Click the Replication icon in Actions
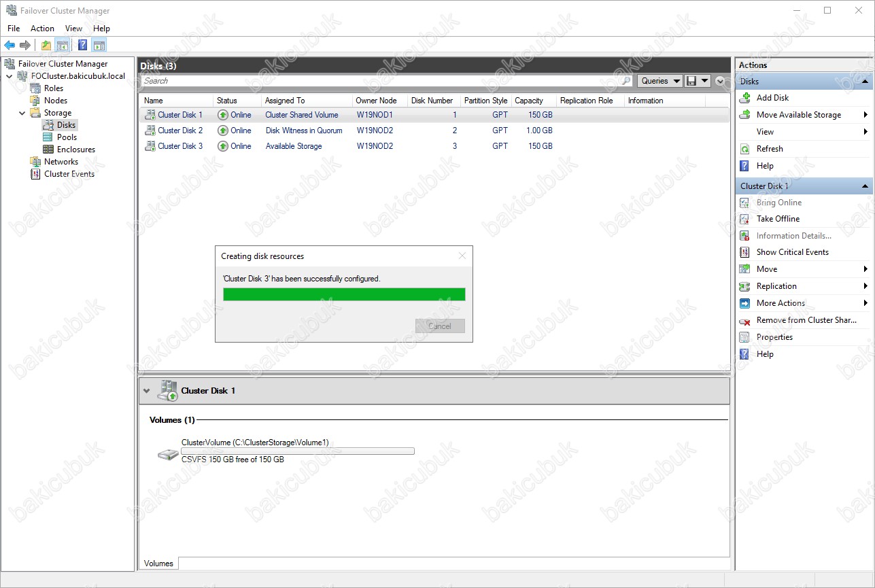Viewport: 875px width, 588px height. 744,286
